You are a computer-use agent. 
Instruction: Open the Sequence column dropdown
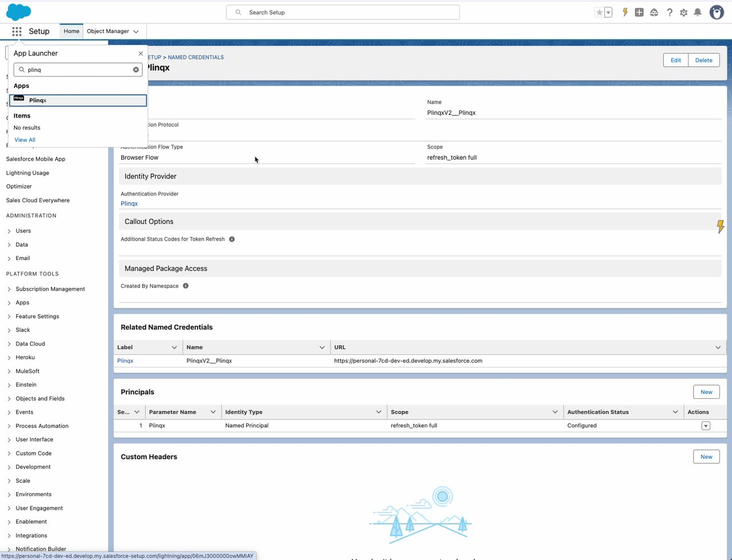click(137, 412)
